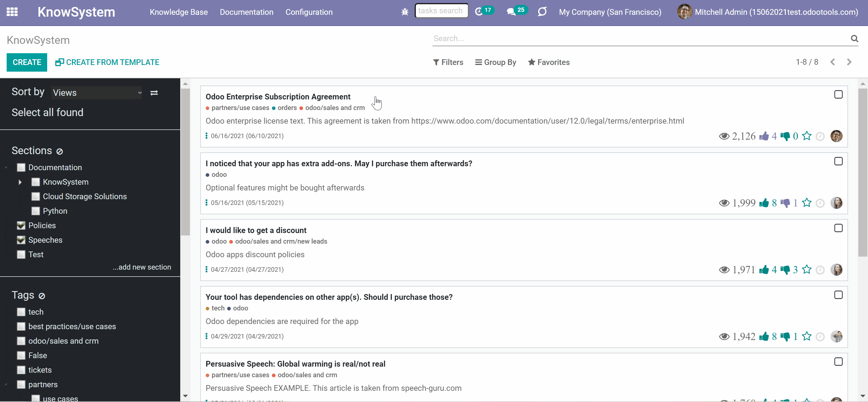Image resolution: width=868 pixels, height=402 pixels.
Task: Open My Company (San Francisco) switcher
Action: coord(610,12)
